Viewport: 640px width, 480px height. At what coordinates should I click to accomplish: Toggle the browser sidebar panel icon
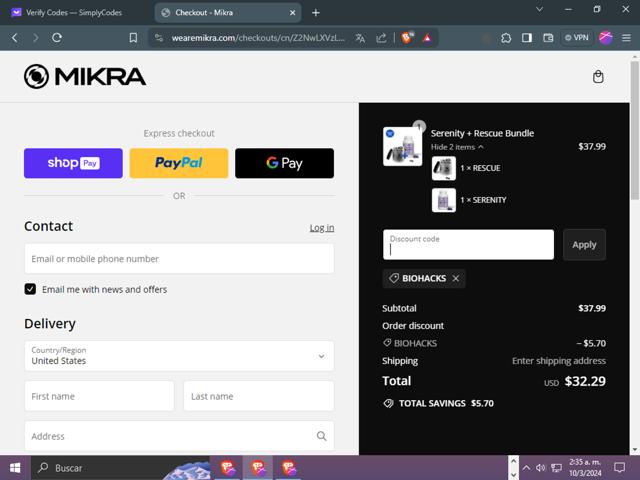[x=527, y=38]
